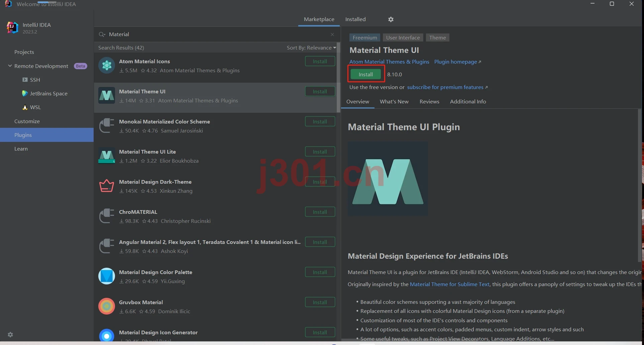This screenshot has height=345, width=644.
Task: Open the Overview tab
Action: click(358, 101)
